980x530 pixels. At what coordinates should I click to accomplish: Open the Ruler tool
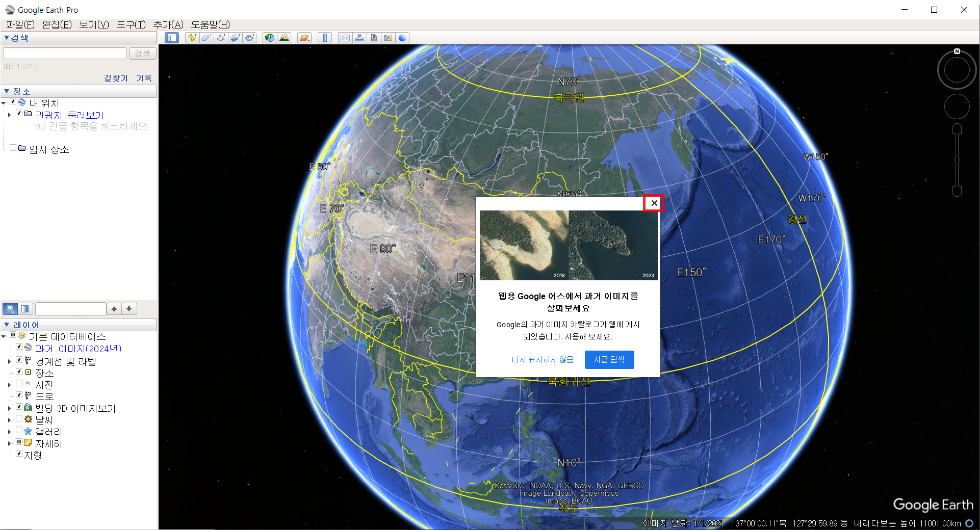point(325,38)
